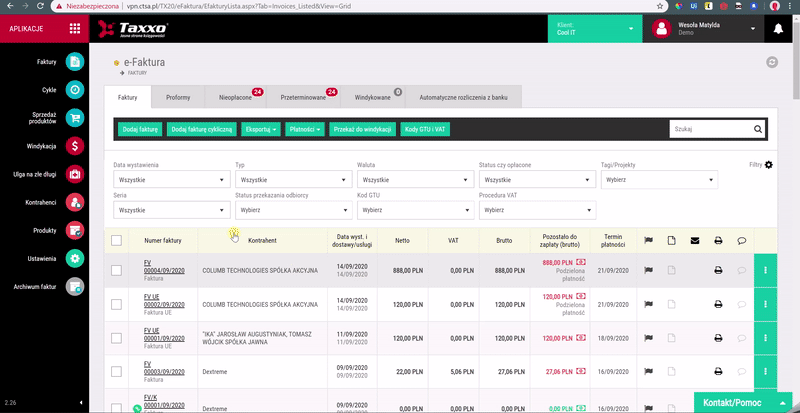Screen dimensions: 800x413
Task: Open the Status czy opłacone dropdown
Action: [537, 180]
